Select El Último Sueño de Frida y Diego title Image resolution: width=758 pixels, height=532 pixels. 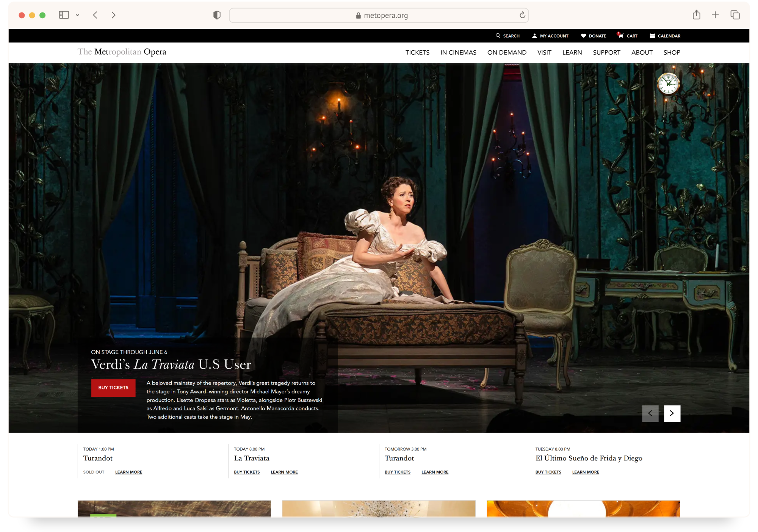pos(589,458)
